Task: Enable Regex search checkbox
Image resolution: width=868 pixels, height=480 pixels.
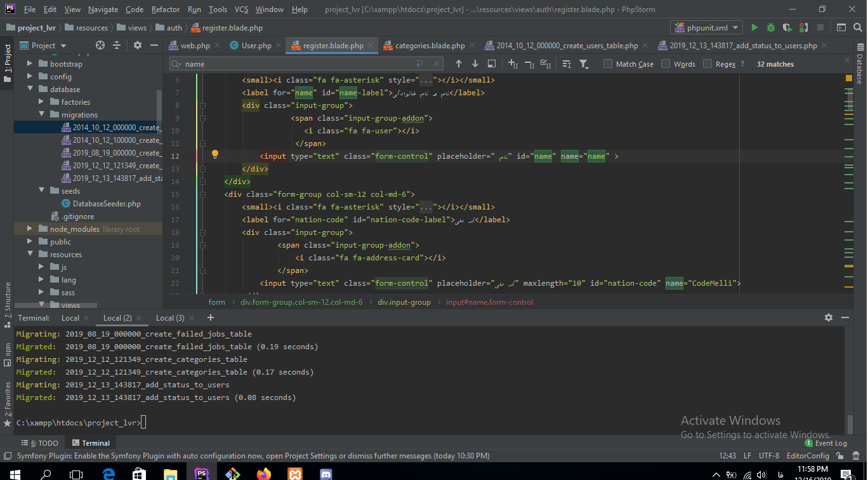Action: point(707,63)
